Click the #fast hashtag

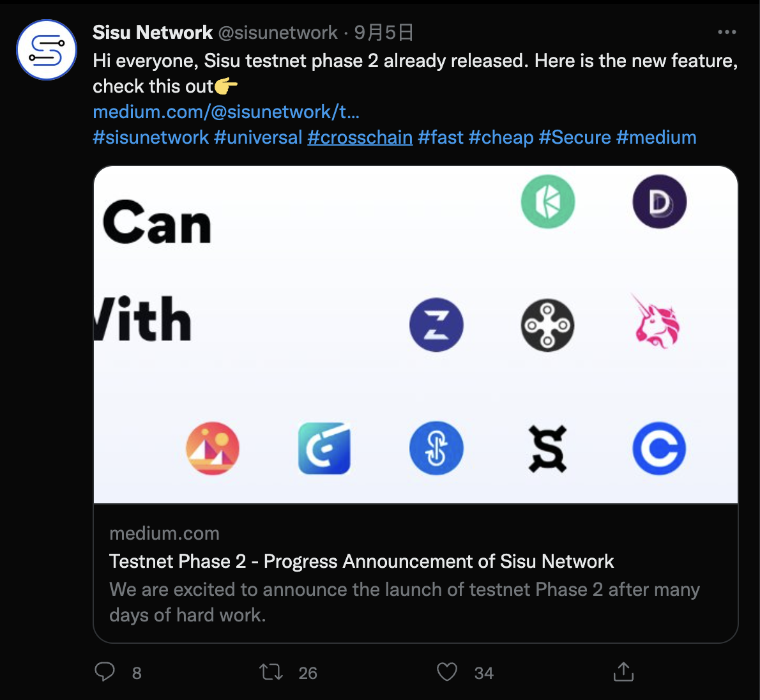tap(440, 137)
